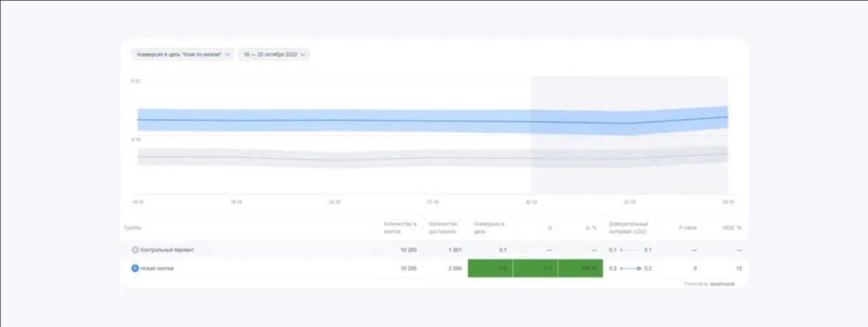The width and height of the screenshot is (868, 327).
Task: Select the Новая кнопка row label
Action: [x=157, y=269]
